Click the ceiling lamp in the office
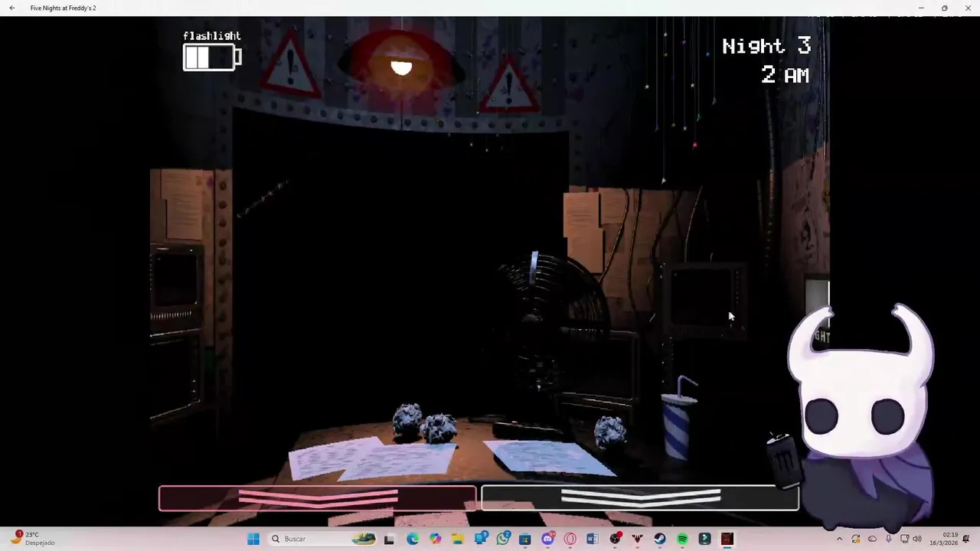This screenshot has width=980, height=551. (401, 61)
